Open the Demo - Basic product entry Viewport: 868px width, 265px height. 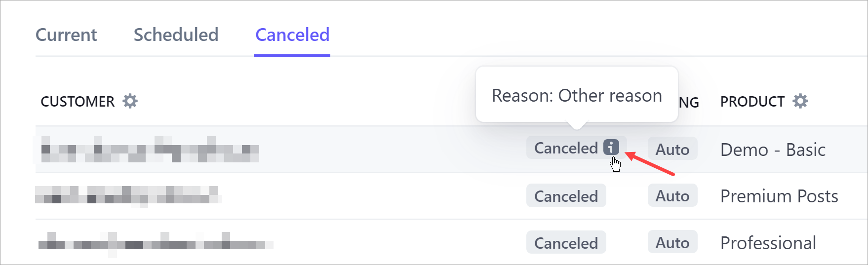point(773,150)
